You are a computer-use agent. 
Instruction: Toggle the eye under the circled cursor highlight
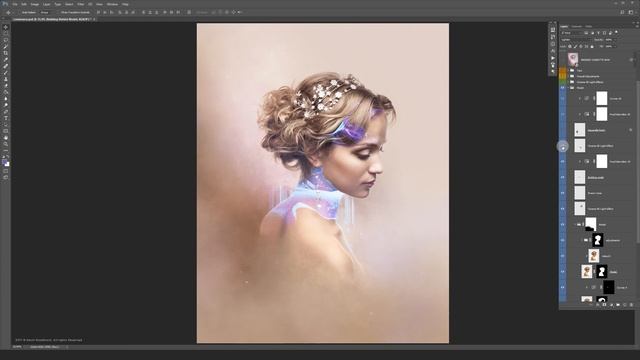coord(563,146)
